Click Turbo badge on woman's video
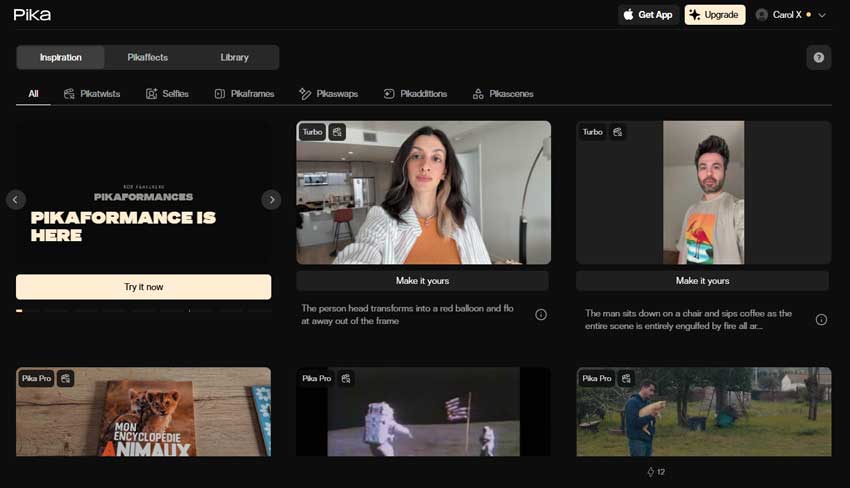 point(312,132)
